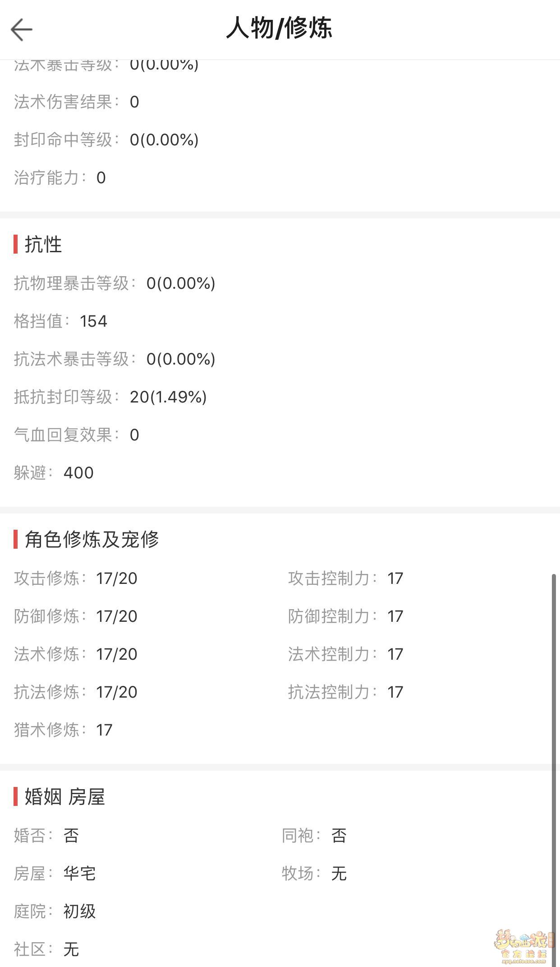Click the 躲避 value 400
The width and height of the screenshot is (560, 967).
tap(78, 473)
